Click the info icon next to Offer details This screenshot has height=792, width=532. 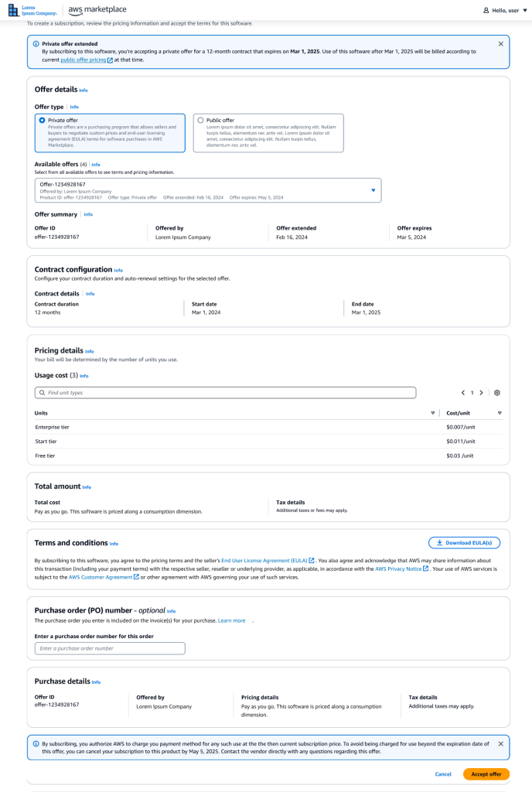click(x=84, y=90)
